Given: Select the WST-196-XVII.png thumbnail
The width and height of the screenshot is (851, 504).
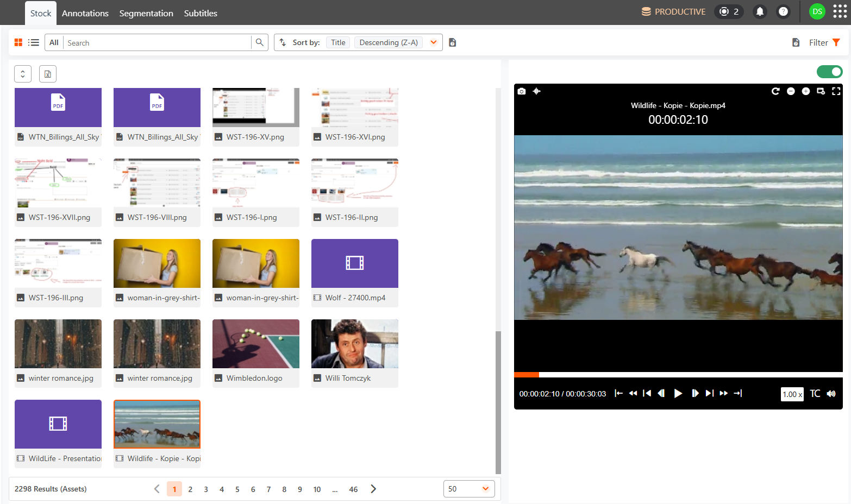Looking at the screenshot, I should (x=58, y=183).
